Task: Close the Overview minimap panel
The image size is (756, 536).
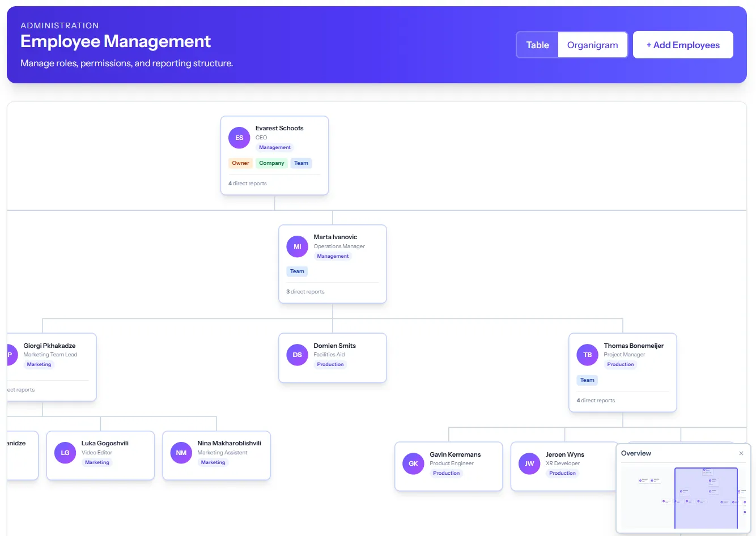Action: click(x=741, y=453)
